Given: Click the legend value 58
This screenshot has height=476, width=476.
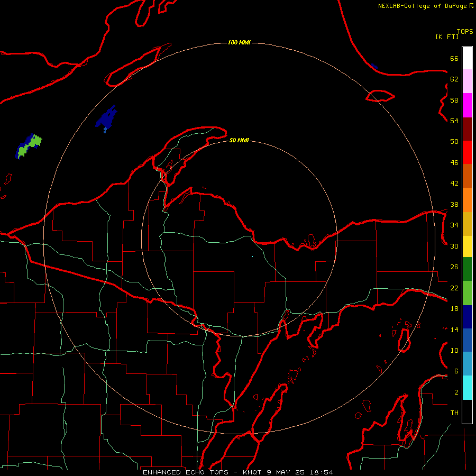Looking at the screenshot, I should click(x=454, y=100).
